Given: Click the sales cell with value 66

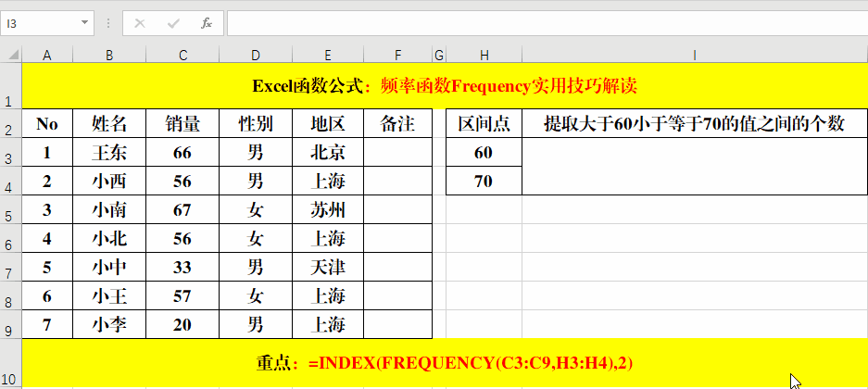Looking at the screenshot, I should pyautogui.click(x=182, y=152).
